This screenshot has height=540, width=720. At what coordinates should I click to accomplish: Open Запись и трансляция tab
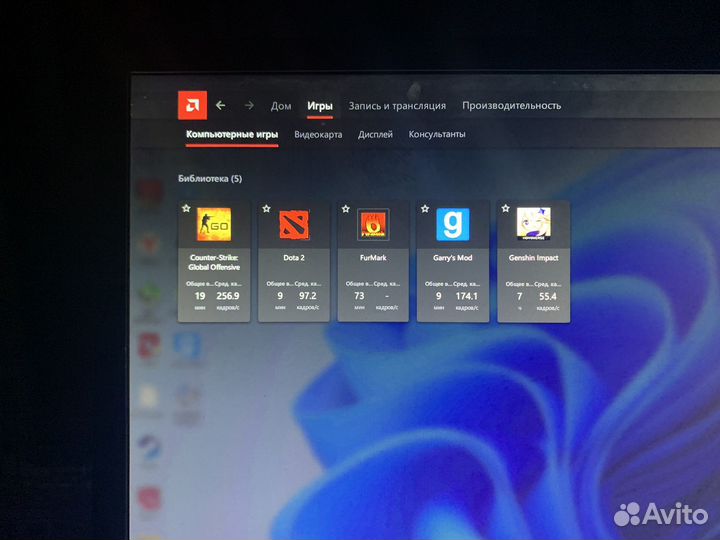pyautogui.click(x=397, y=106)
